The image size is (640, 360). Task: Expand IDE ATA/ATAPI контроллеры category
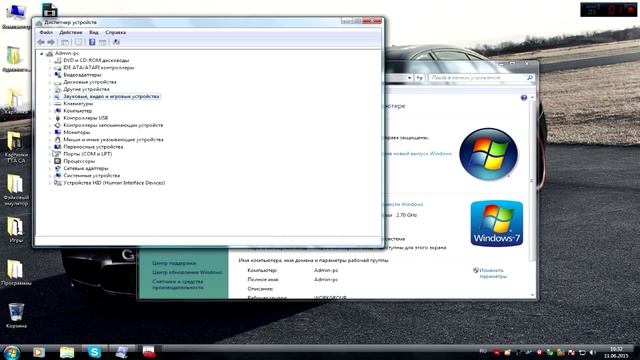(50, 68)
